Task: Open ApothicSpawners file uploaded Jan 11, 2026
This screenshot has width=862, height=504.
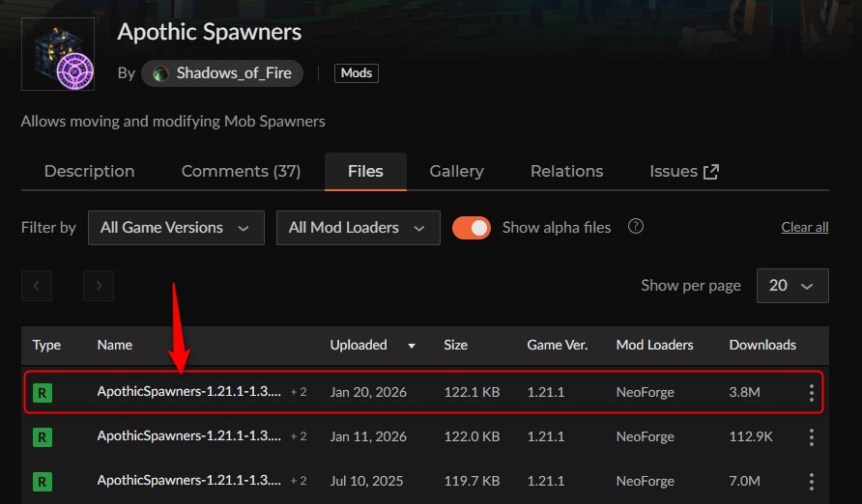Action: [189, 435]
